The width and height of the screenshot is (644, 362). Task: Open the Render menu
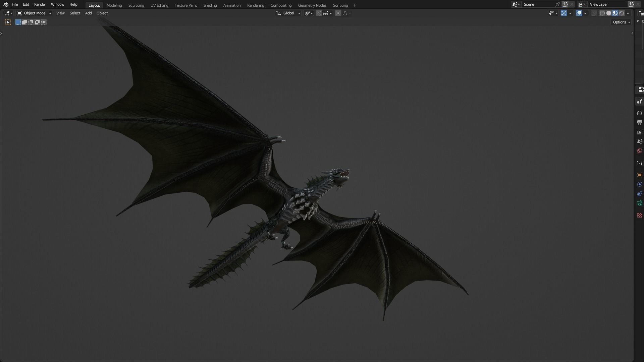click(x=40, y=4)
